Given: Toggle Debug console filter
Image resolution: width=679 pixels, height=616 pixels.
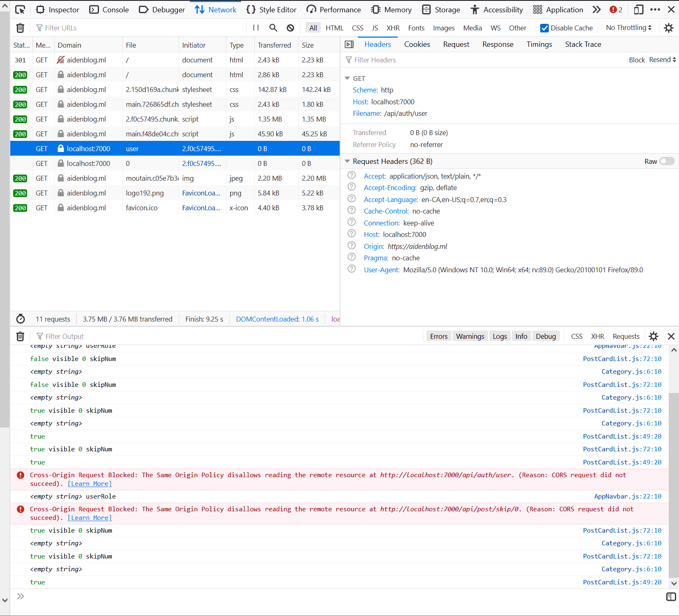Looking at the screenshot, I should point(546,336).
